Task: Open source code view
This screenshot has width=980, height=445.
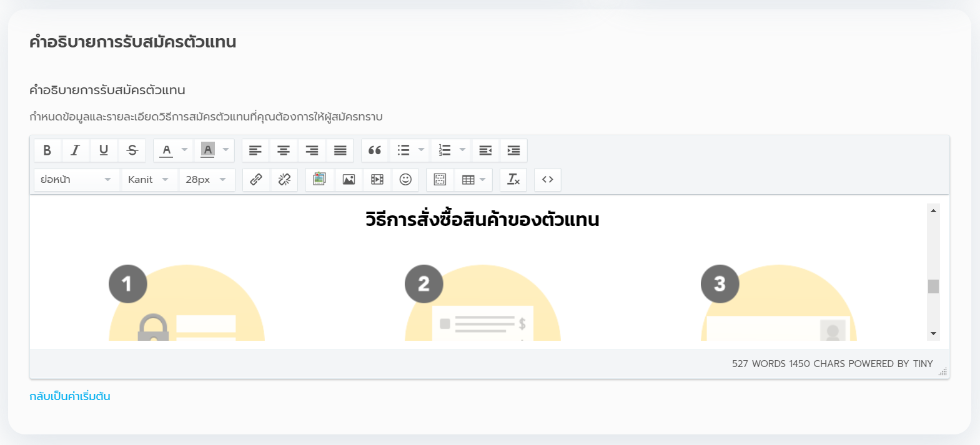Action: [x=548, y=180]
